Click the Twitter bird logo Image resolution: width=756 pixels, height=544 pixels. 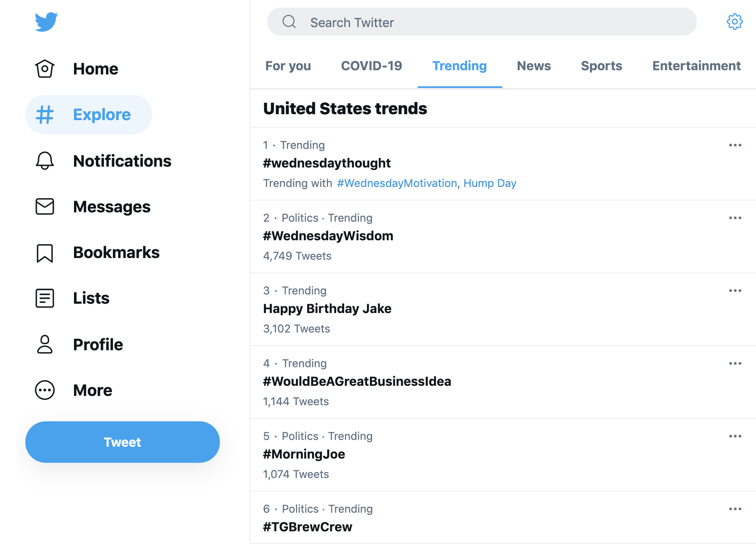click(46, 22)
